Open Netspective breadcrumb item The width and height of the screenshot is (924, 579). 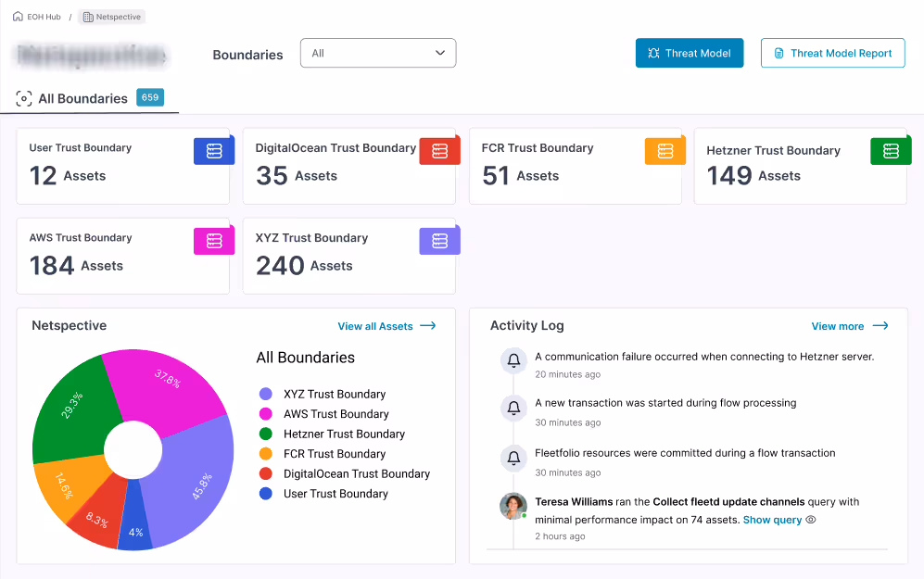point(111,17)
